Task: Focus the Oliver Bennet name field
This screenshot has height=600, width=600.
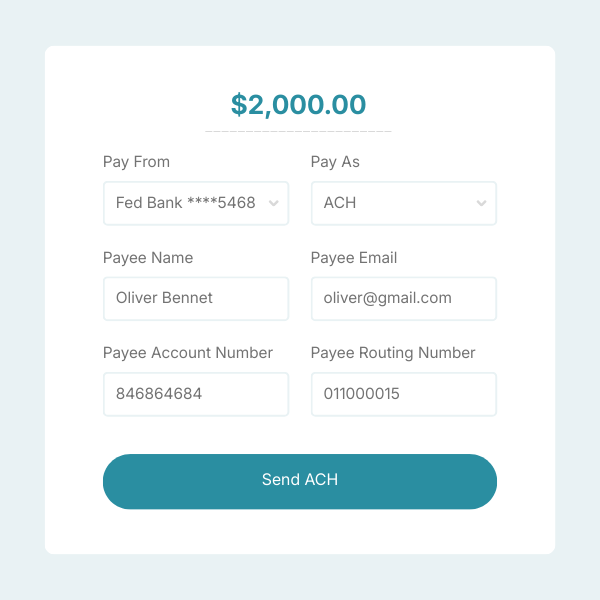Action: point(196,298)
